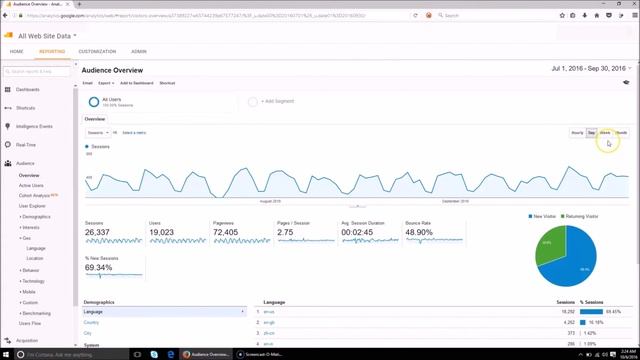The width and height of the screenshot is (640, 360).
Task: Open the All Web Site Data dropdown
Action: (47, 36)
